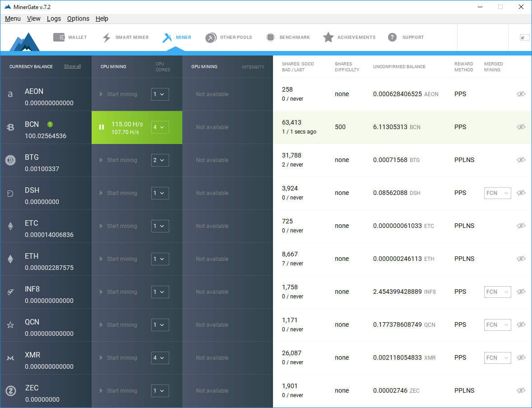Toggle visibility eye for BCN row

click(x=521, y=127)
